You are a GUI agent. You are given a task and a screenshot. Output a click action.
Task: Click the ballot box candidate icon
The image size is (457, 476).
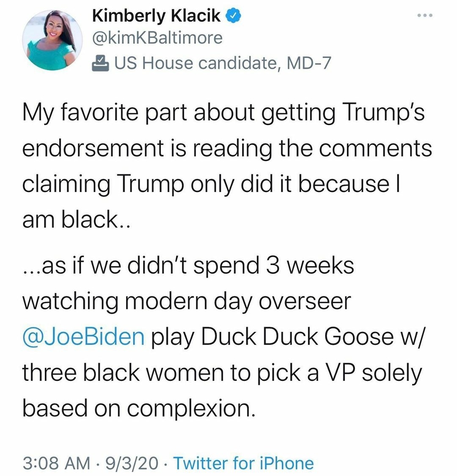point(100,63)
